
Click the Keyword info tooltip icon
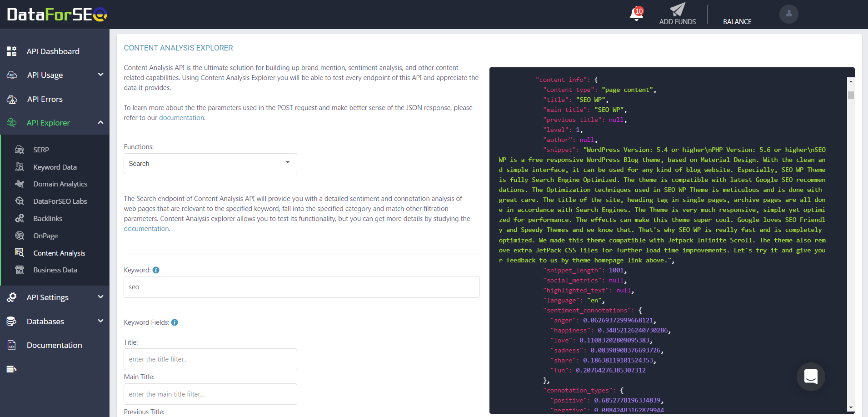tap(156, 270)
